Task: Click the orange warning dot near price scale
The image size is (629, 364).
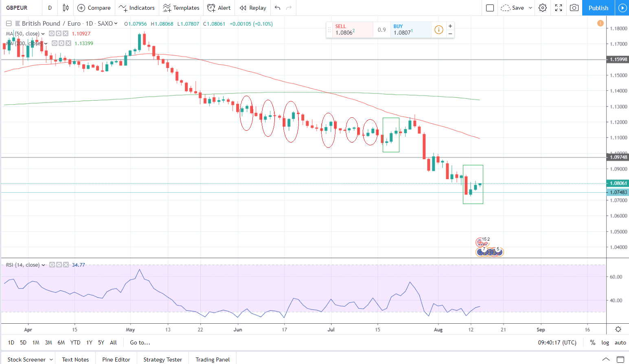Action: click(601, 23)
